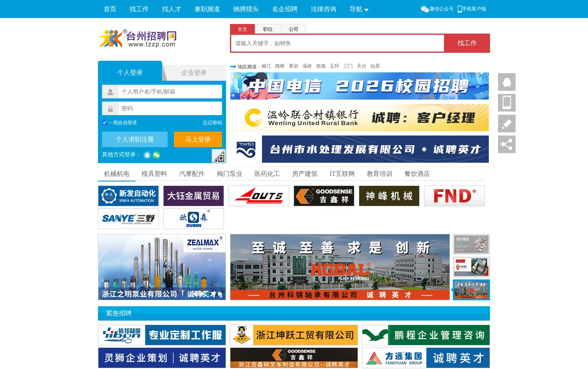Log in with the QQ icon
Image resolution: width=588 pixels, height=369 pixels.
click(x=147, y=155)
